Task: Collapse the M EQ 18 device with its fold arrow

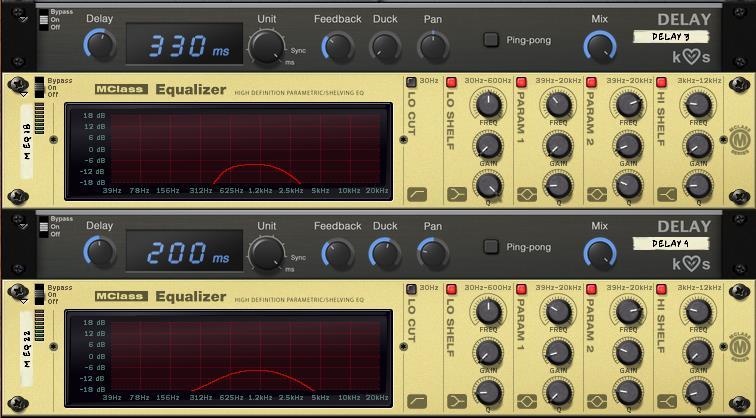Action: [24, 94]
